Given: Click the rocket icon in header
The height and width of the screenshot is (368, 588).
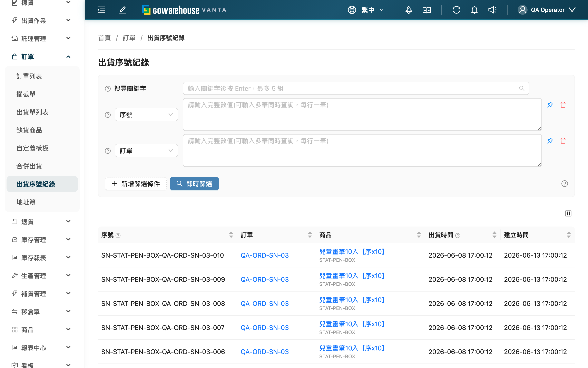Looking at the screenshot, I should [x=409, y=10].
